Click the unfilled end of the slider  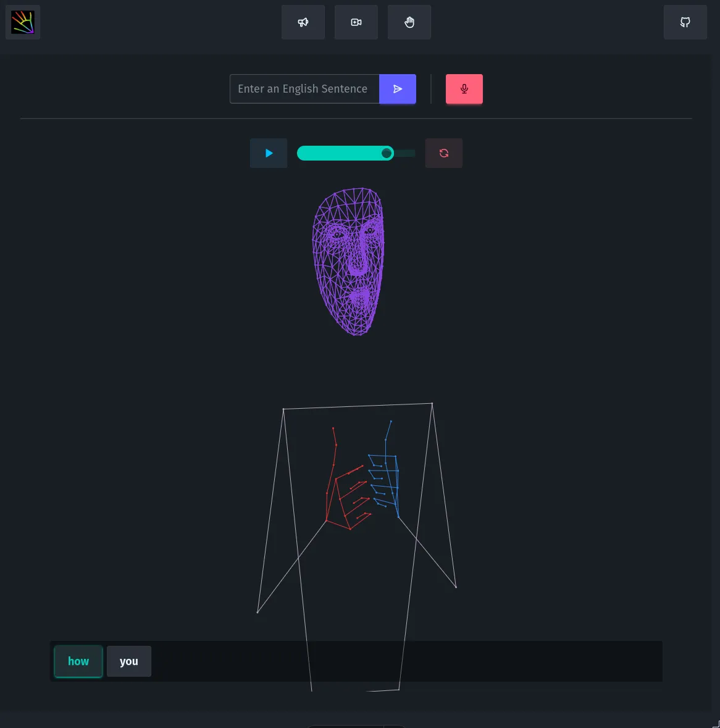406,153
